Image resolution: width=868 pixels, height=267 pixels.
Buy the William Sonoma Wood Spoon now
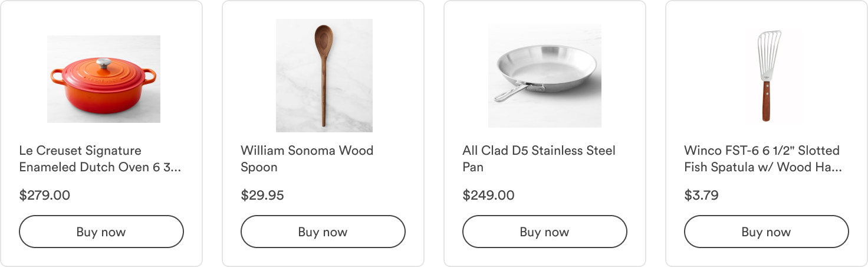323,232
